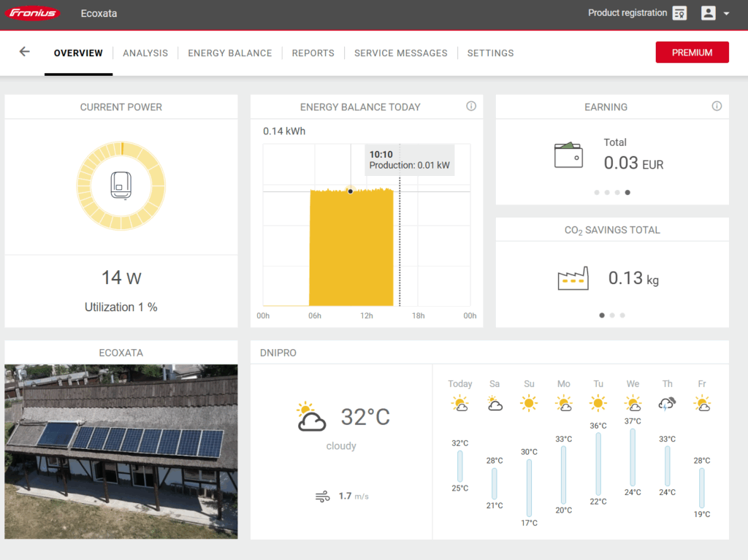Viewport: 748px width, 560px height.
Task: Switch to the Reports tab
Action: (313, 53)
